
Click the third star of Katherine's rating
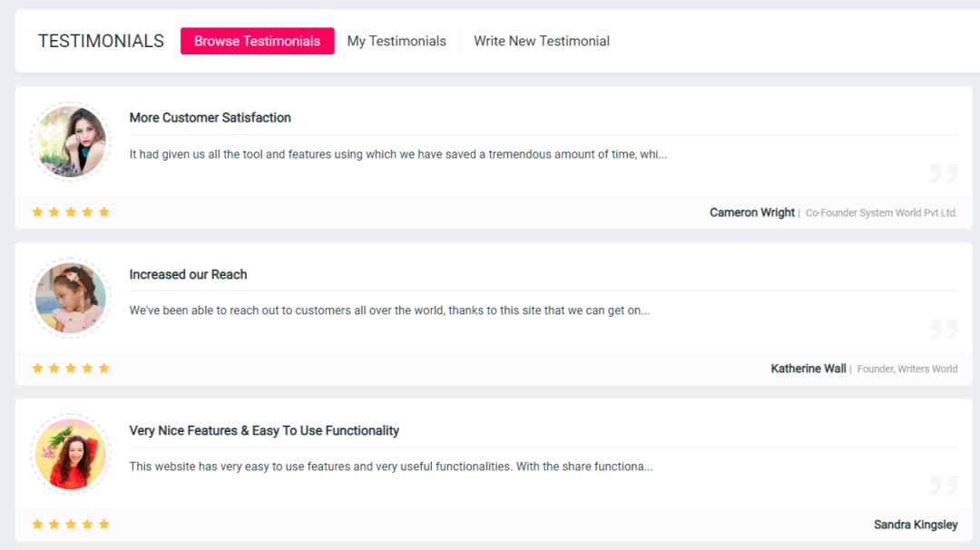tap(71, 368)
